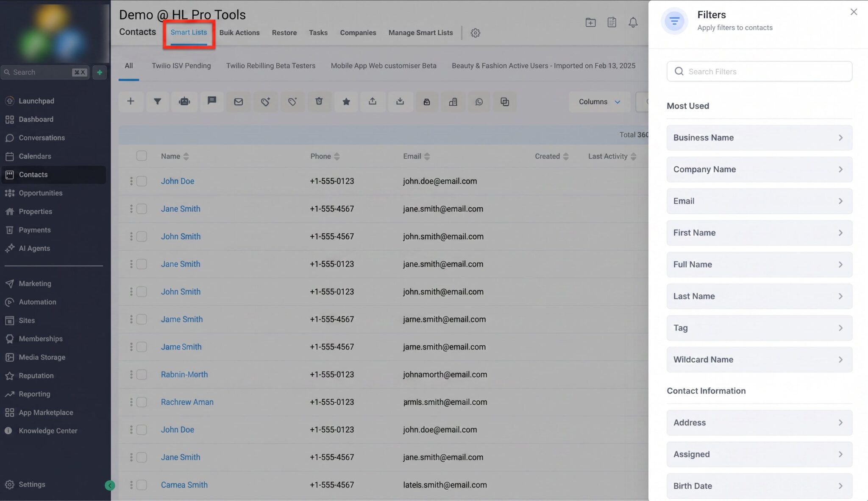Screen dimensions: 868x501
Task: Select checkbox for Rabnin-Morth row
Action: click(x=142, y=374)
